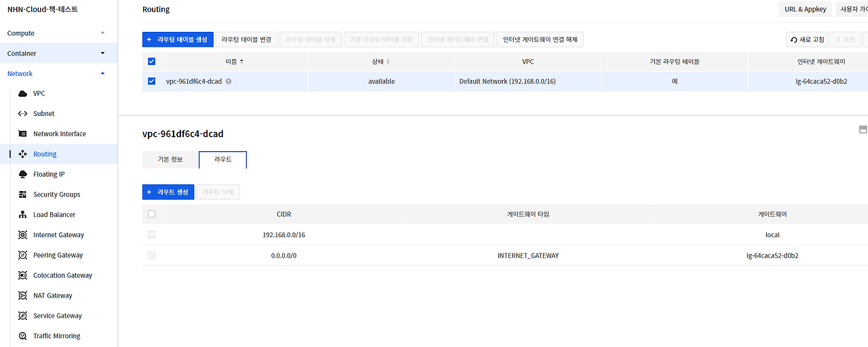This screenshot has width=868, height=347.
Task: Click the 192.168.0.0/16 CIDR cell
Action: [x=284, y=235]
